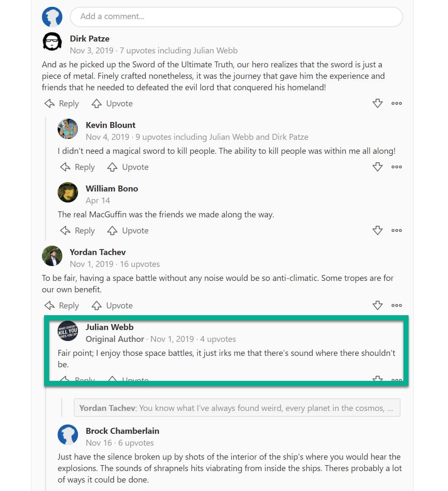This screenshot has width=448, height=491.
Task: Toggle the upvote on William Bono's comment
Action: click(x=112, y=230)
